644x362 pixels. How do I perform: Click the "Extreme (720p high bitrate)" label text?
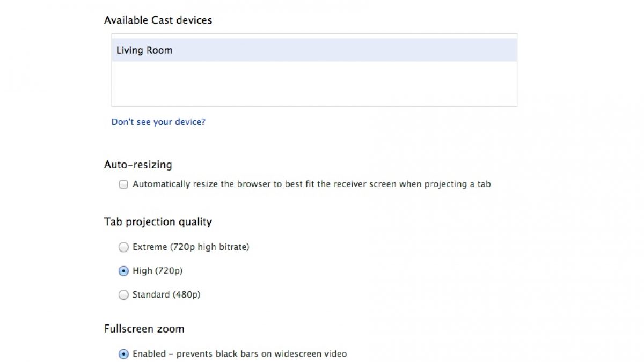tap(191, 247)
